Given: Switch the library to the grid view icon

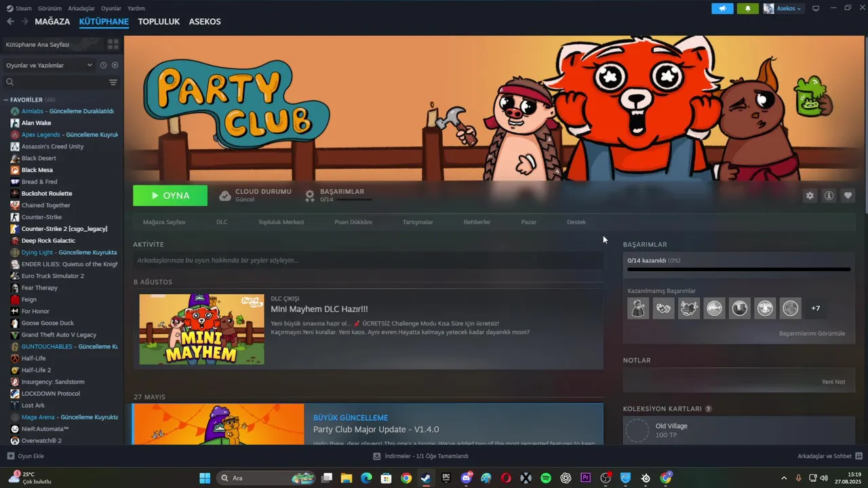Looking at the screenshot, I should point(113,44).
